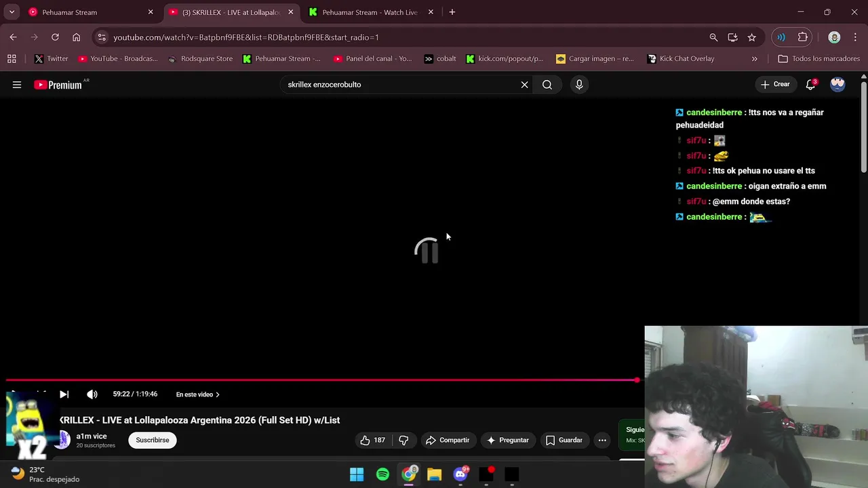Bookmark this page with the star

point(751,37)
